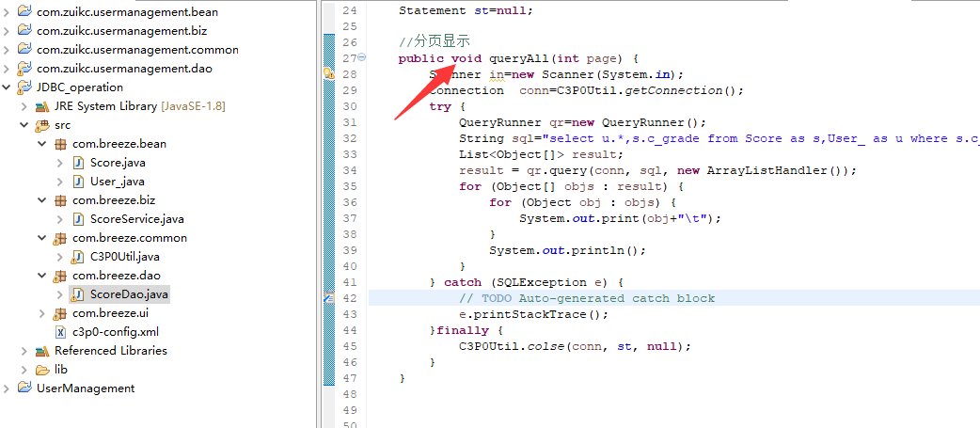Click the com.zuikc.usermanagement.common project icon

pyautogui.click(x=24, y=49)
